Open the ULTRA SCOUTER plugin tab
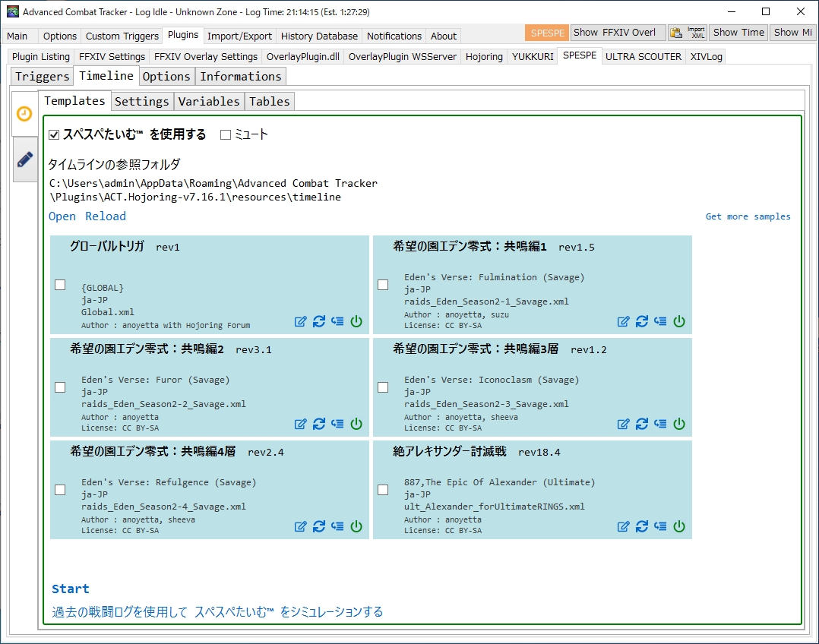The height and width of the screenshot is (644, 819). click(643, 56)
